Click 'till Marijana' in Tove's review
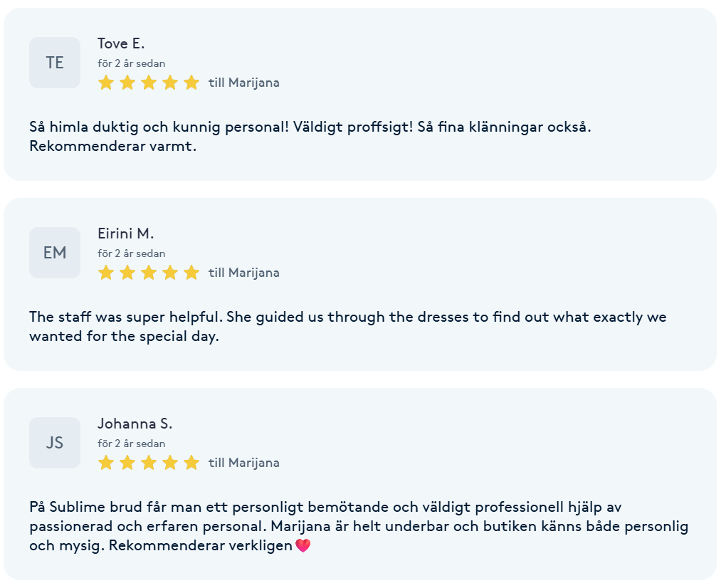Image resolution: width=726 pixels, height=588 pixels. point(244,83)
